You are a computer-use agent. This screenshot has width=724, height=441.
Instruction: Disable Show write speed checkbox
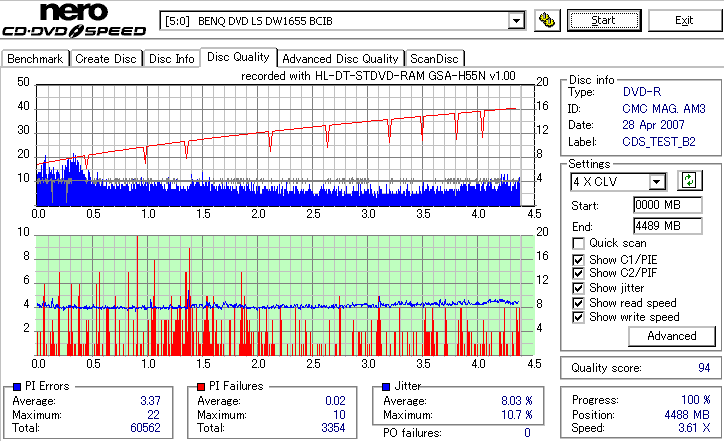(x=578, y=317)
